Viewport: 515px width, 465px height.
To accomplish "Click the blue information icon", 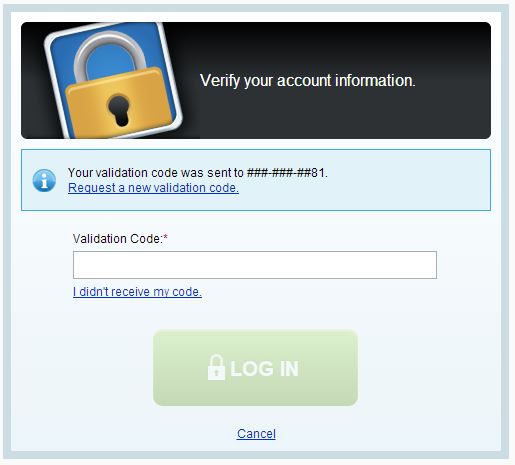I will 44,180.
